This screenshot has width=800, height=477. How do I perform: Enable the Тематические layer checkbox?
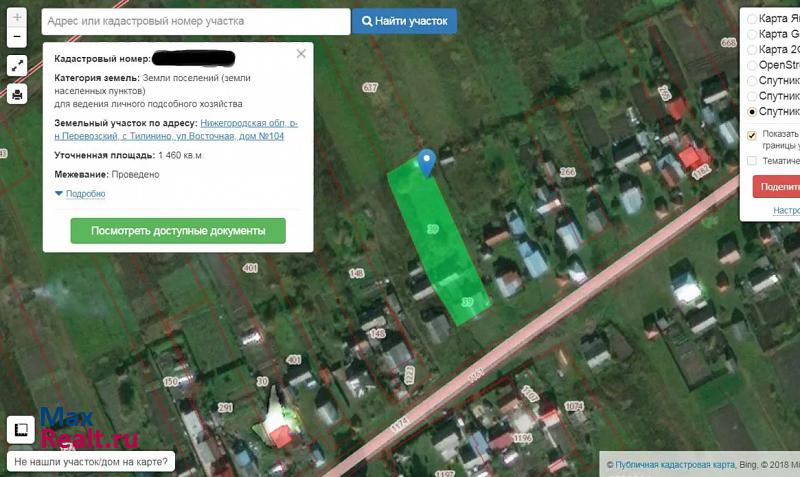[x=752, y=160]
